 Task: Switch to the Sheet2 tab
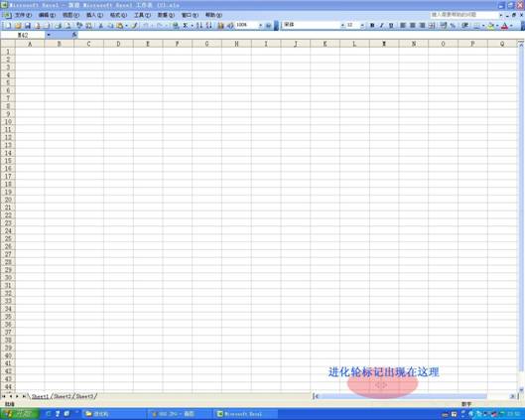coord(63,396)
